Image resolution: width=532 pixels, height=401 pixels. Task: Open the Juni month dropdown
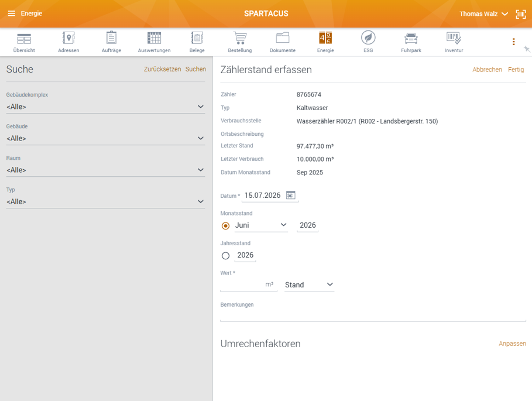(x=261, y=225)
